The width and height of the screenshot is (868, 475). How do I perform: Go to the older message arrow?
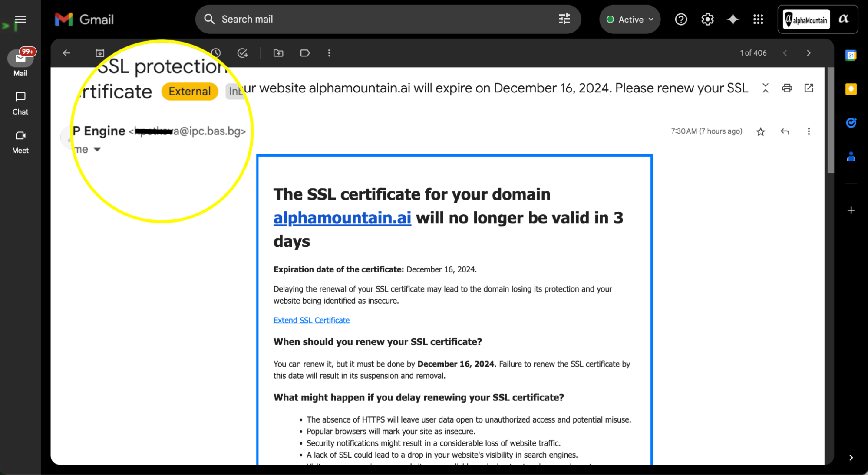click(x=808, y=53)
